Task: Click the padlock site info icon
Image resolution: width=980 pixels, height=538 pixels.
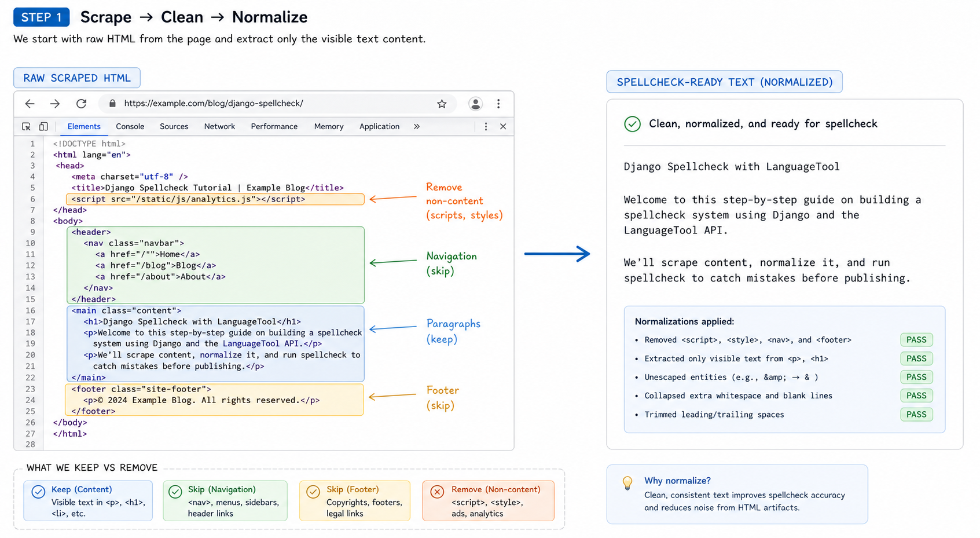Action: point(112,104)
